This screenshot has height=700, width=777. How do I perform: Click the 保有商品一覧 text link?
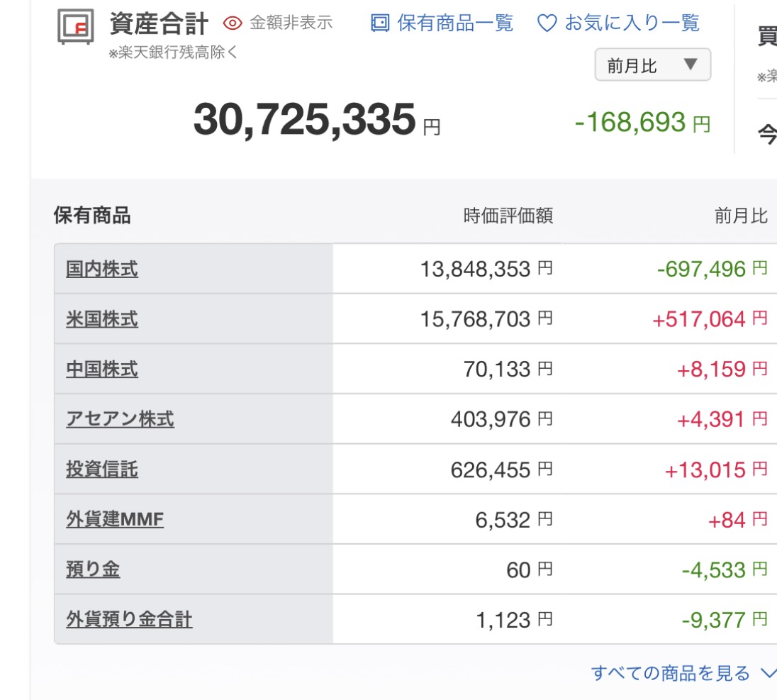454,23
